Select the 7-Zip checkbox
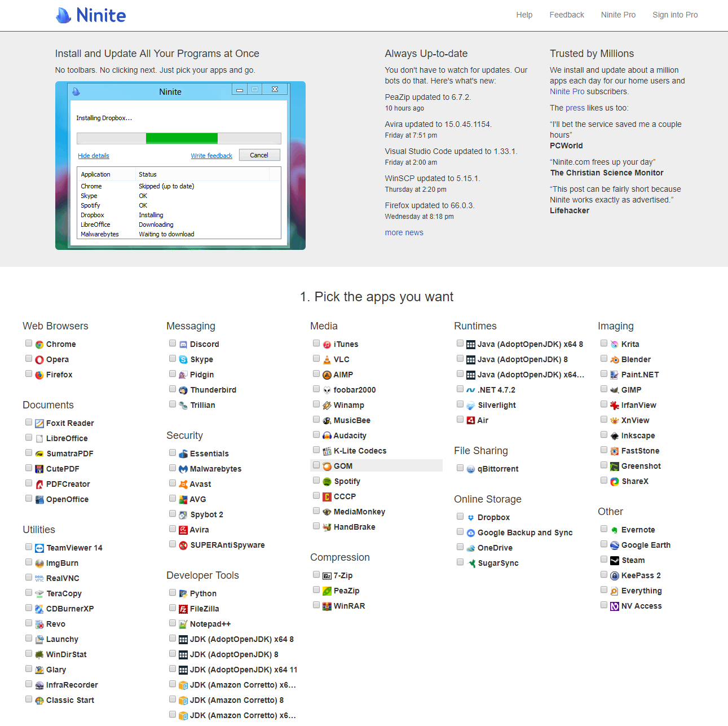Viewport: 728px width, 726px height. (316, 575)
